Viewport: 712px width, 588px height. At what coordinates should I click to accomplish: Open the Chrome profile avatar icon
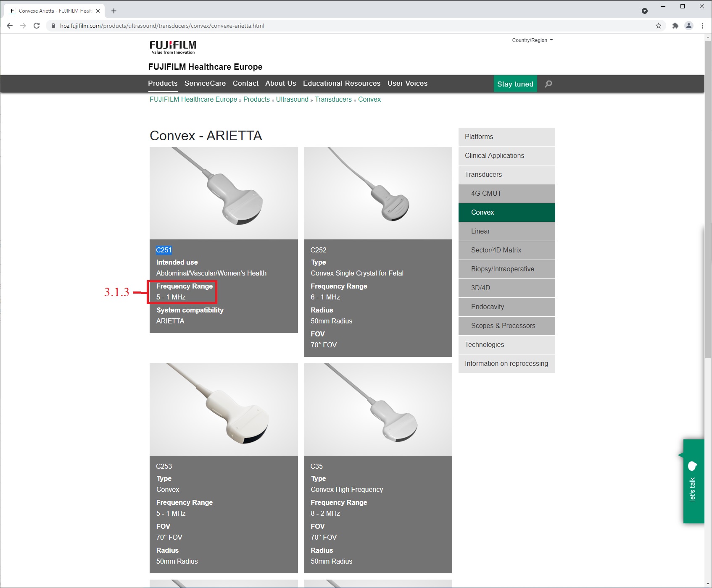[688, 26]
